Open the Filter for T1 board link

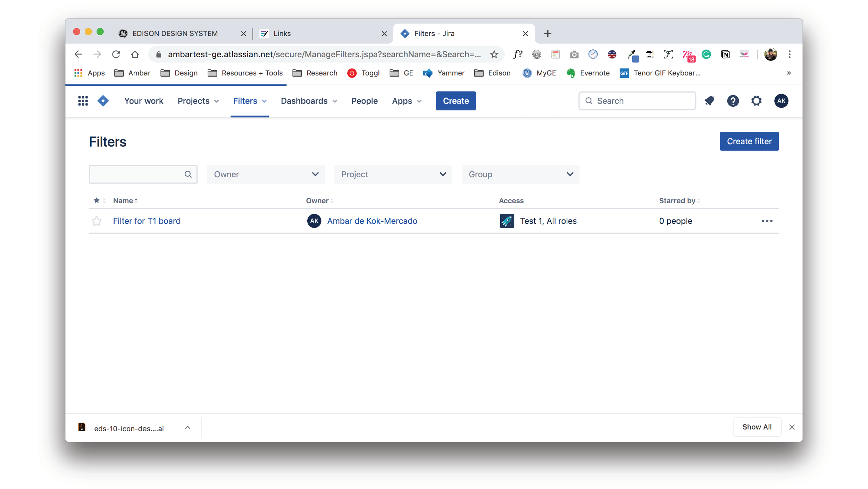click(147, 221)
